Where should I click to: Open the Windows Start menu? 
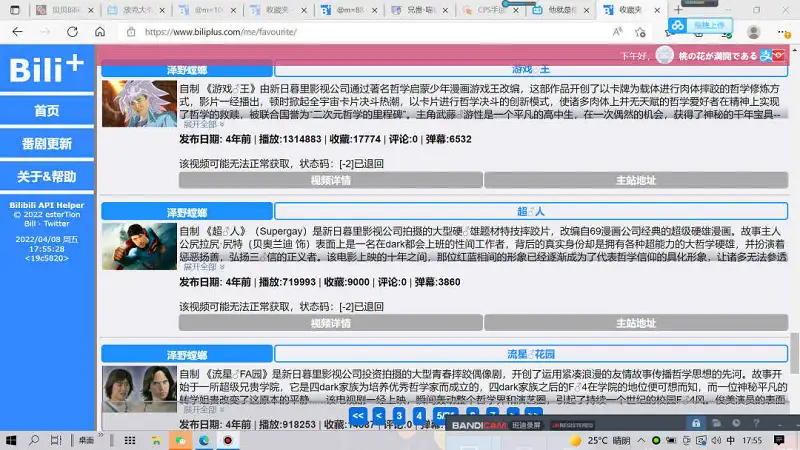(11, 440)
